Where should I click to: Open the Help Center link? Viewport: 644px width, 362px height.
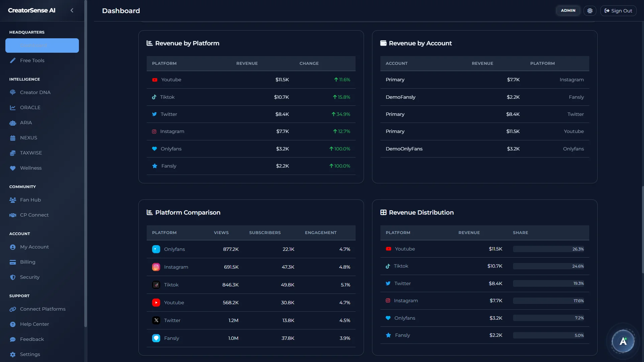34,324
